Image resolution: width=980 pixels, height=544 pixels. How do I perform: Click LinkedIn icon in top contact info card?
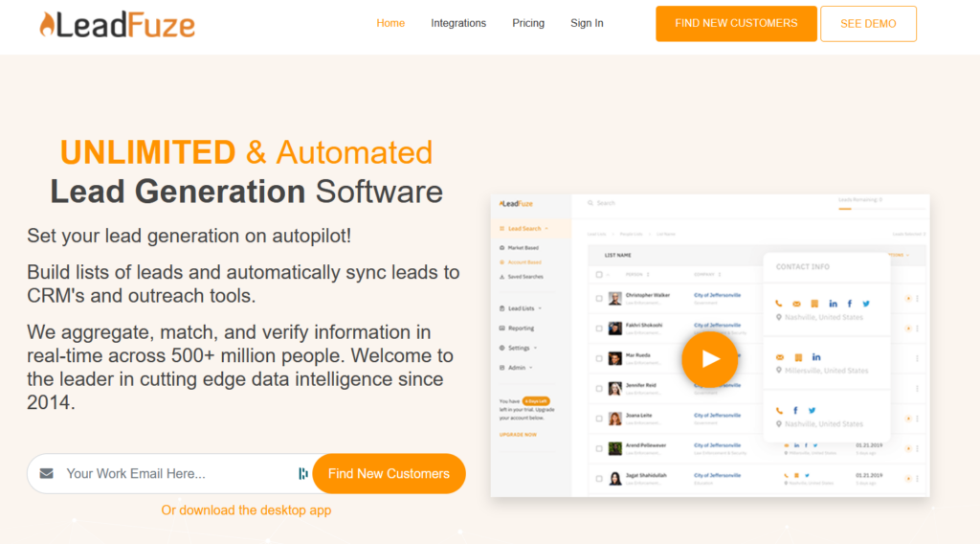833,304
